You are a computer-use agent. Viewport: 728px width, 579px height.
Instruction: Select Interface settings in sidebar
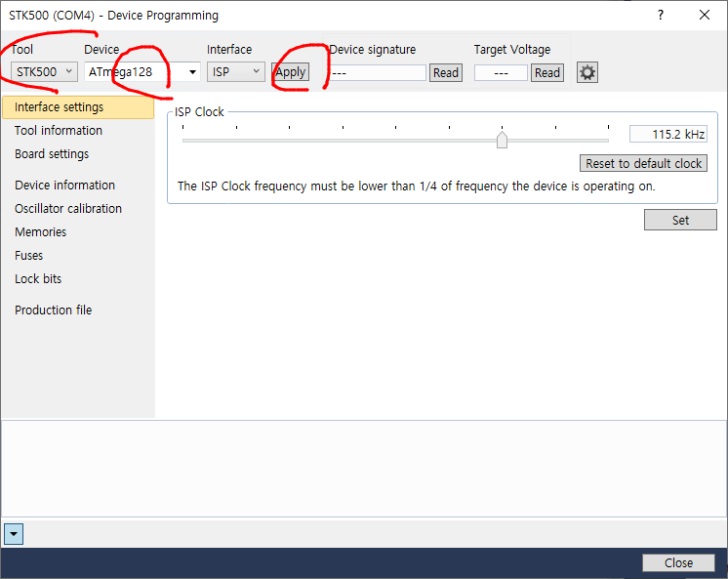[x=78, y=107]
